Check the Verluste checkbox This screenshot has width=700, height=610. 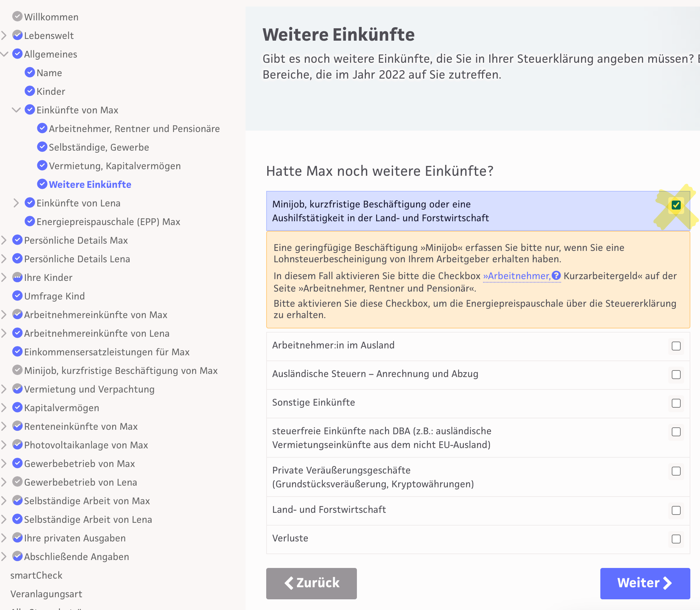pyautogui.click(x=676, y=539)
